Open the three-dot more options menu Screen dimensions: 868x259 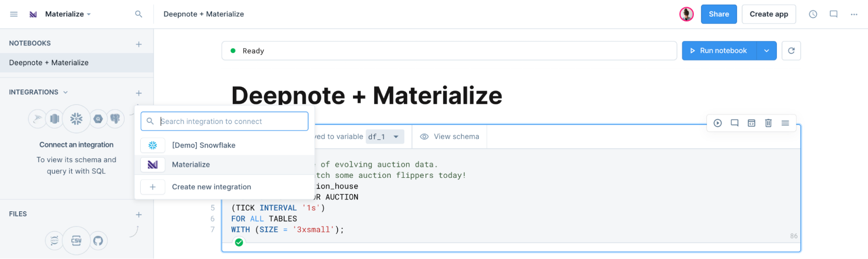[854, 14]
